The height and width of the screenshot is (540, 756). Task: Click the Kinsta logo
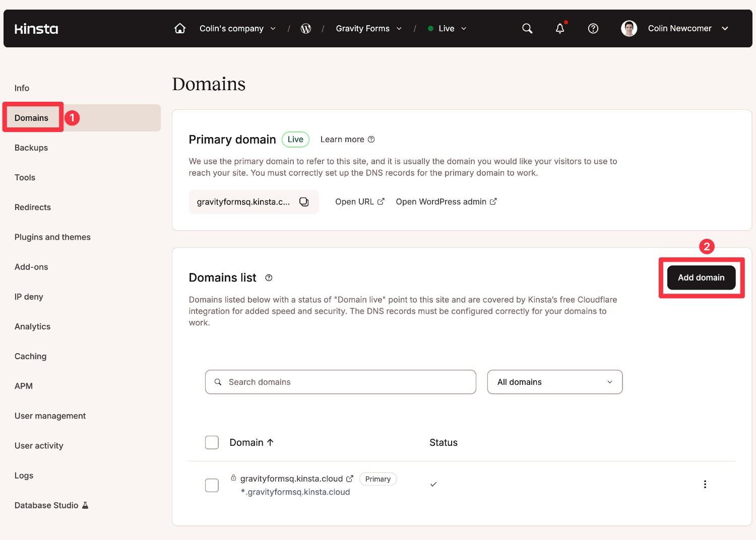[x=36, y=29]
